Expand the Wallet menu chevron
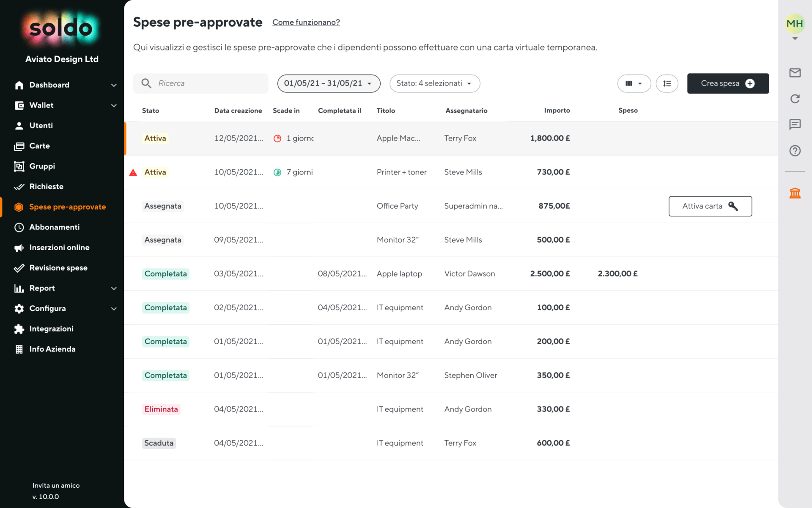Image resolution: width=812 pixels, height=508 pixels. click(114, 105)
